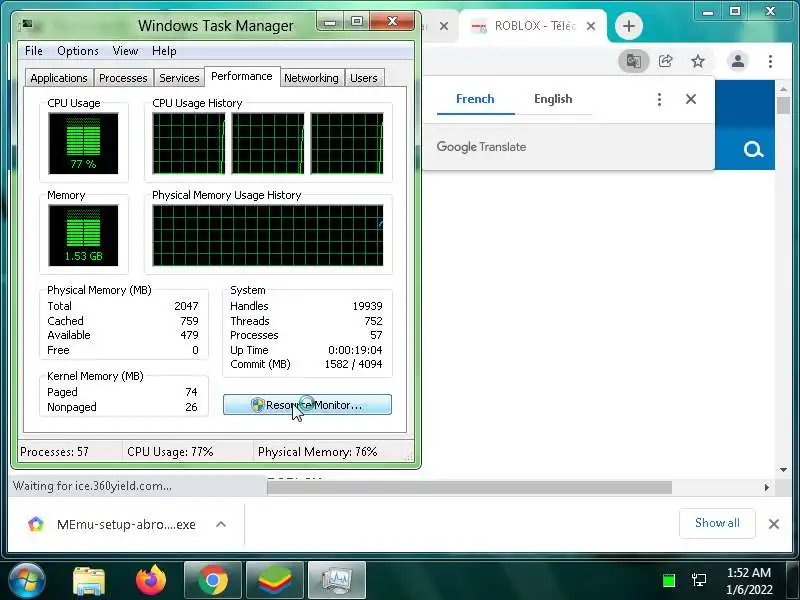Click the page vertical scrollbar thumb
The width and height of the screenshot is (800, 600).
(783, 105)
